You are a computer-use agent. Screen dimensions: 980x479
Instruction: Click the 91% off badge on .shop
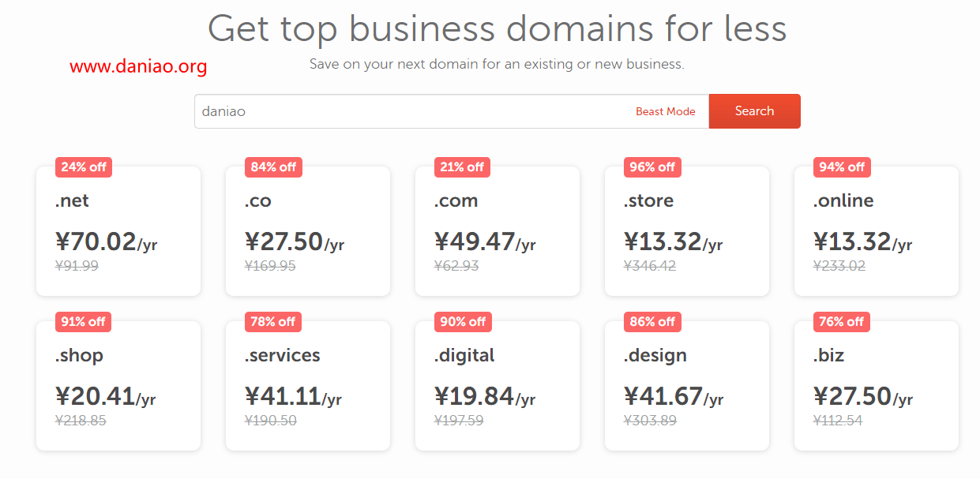83,322
